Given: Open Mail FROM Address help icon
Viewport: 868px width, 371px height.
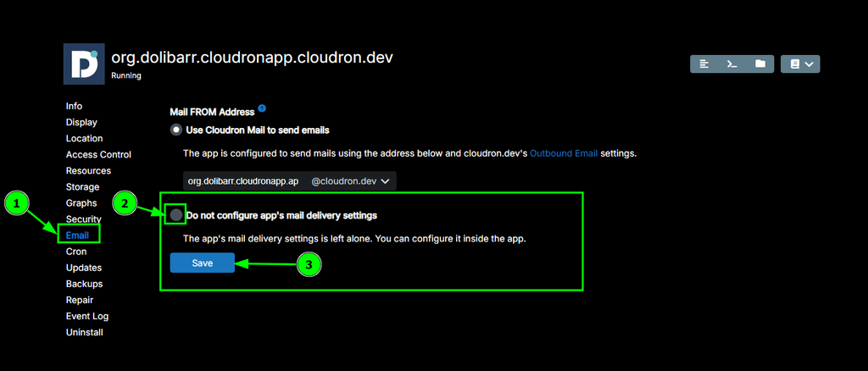Looking at the screenshot, I should 262,108.
